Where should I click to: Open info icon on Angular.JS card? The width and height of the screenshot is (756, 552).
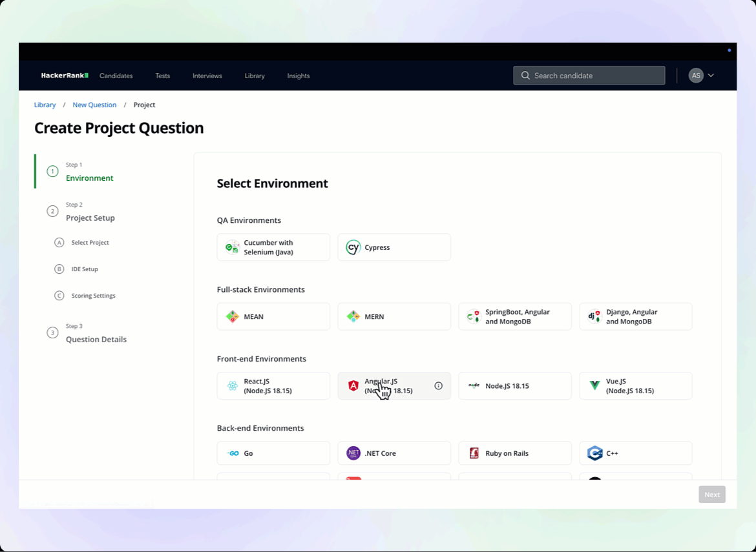click(x=438, y=386)
